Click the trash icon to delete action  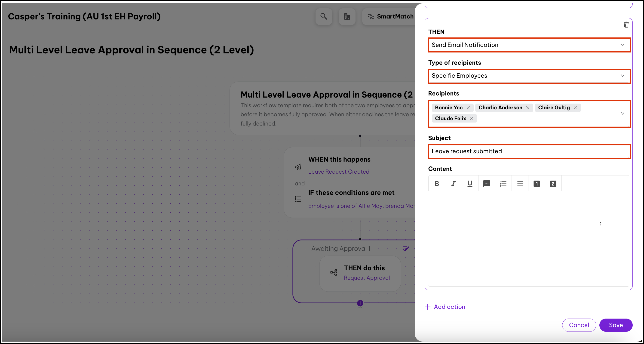(626, 25)
